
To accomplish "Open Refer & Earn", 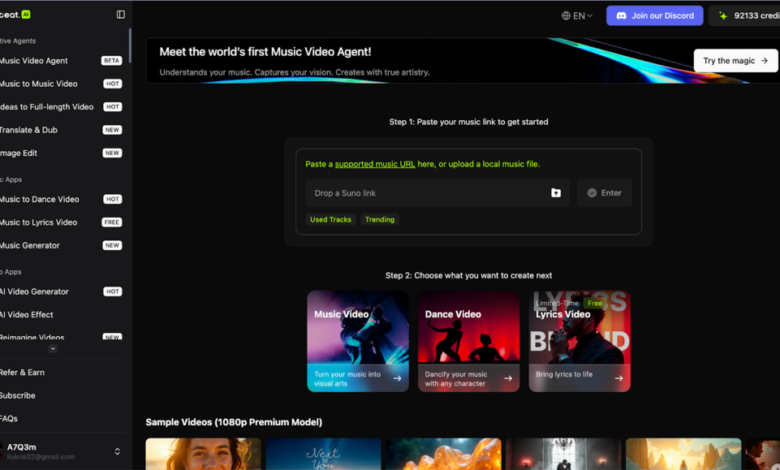I will (x=22, y=372).
